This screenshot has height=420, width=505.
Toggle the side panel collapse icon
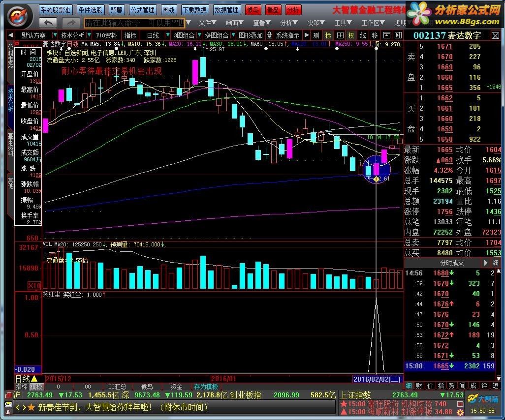pyautogui.click(x=398, y=35)
